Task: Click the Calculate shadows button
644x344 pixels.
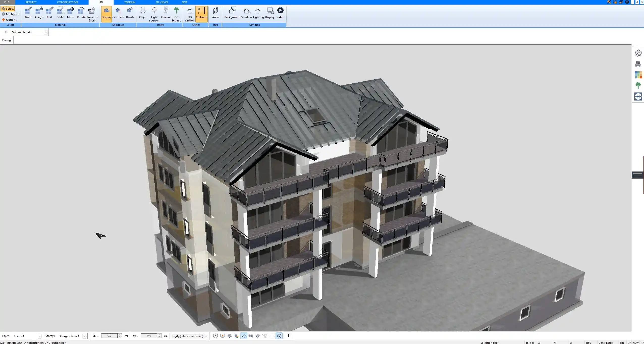Action: click(x=118, y=13)
